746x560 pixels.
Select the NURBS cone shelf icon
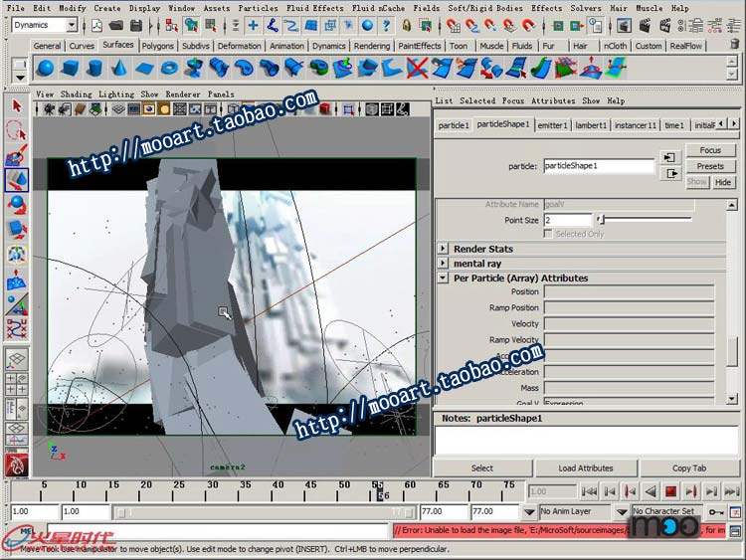point(119,68)
